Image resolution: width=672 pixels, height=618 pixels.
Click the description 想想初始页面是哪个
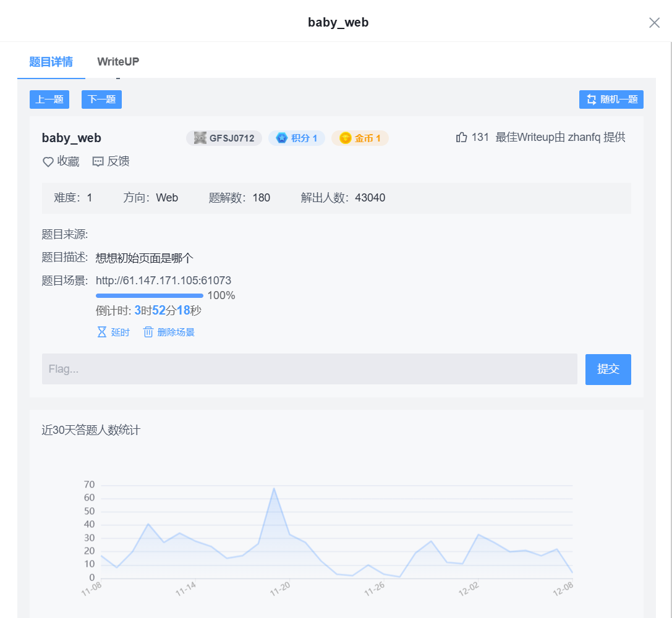(145, 258)
